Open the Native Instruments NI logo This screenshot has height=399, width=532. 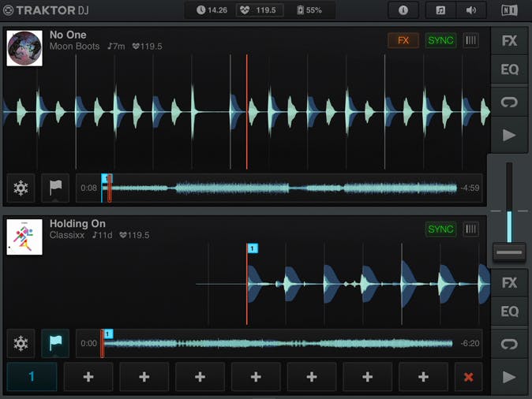(x=509, y=10)
